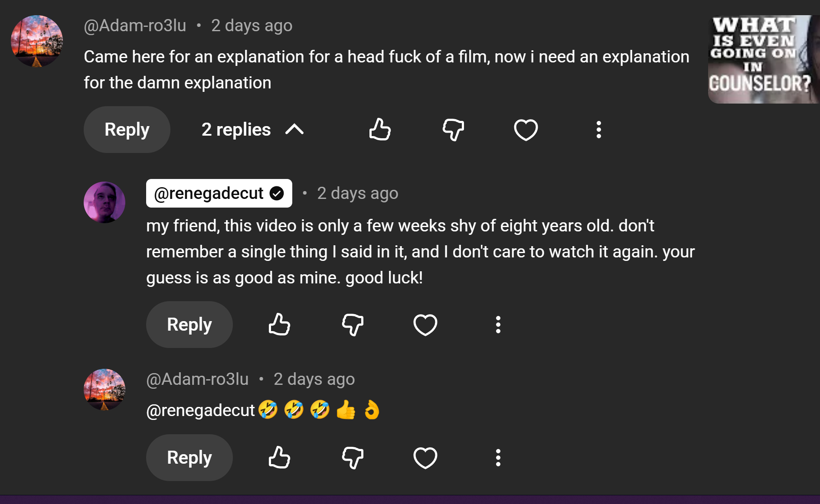Screen dimensions: 820x504
Task: Open more options for the top comment
Action: coord(598,130)
